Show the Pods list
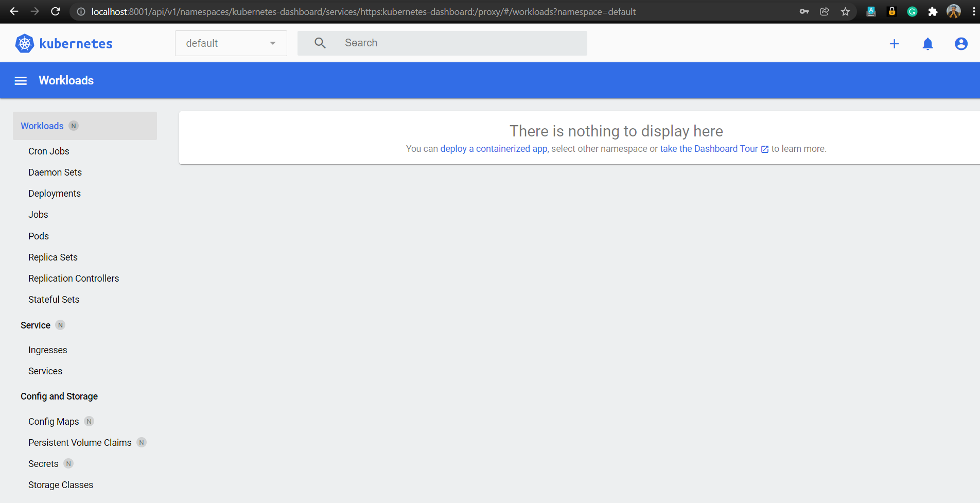The height and width of the screenshot is (503, 980). (39, 236)
